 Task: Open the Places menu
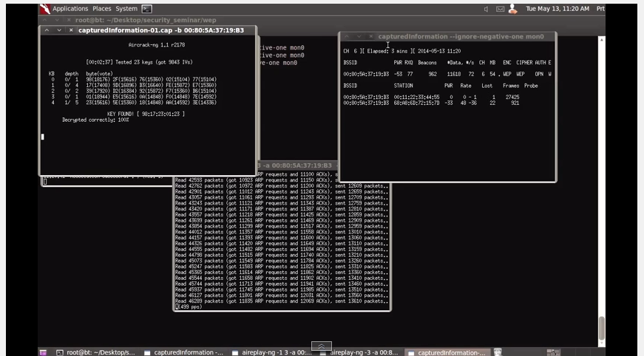pos(102,9)
